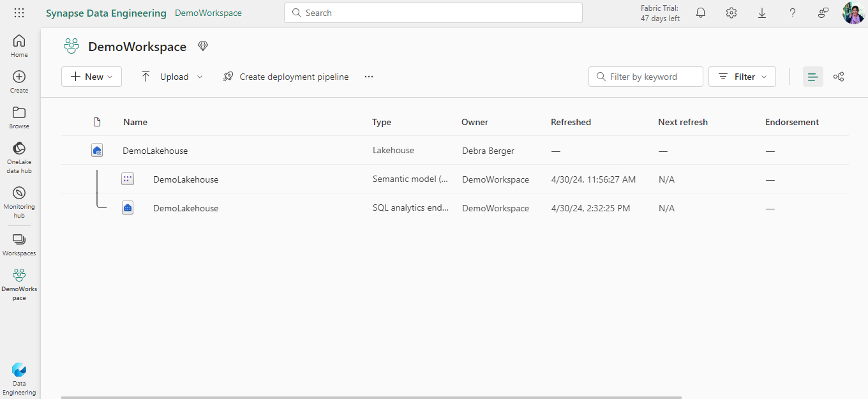Click the 4/30/24, 2:32:25 PM refreshed value
The image size is (868, 399).
pyautogui.click(x=591, y=208)
